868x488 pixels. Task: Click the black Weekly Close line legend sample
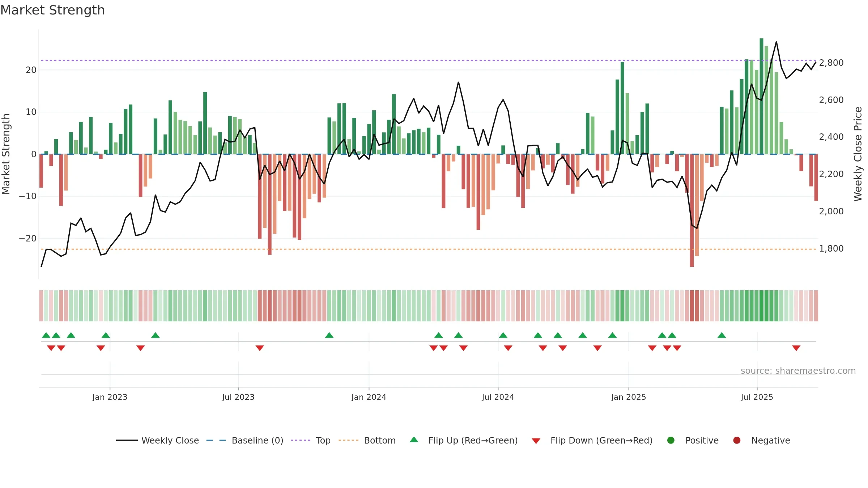click(127, 440)
